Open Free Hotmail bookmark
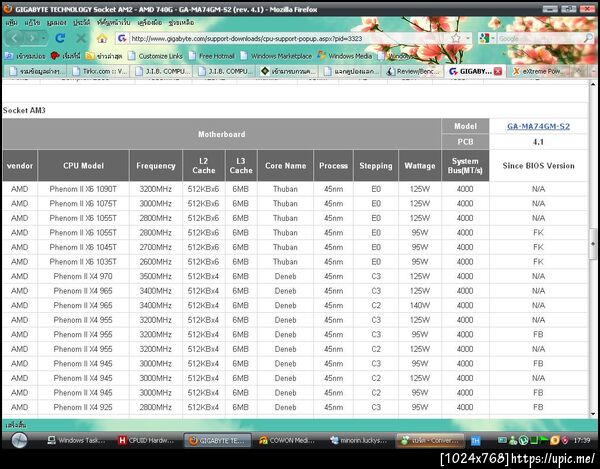Screen dimensions: 600x469 211,56
